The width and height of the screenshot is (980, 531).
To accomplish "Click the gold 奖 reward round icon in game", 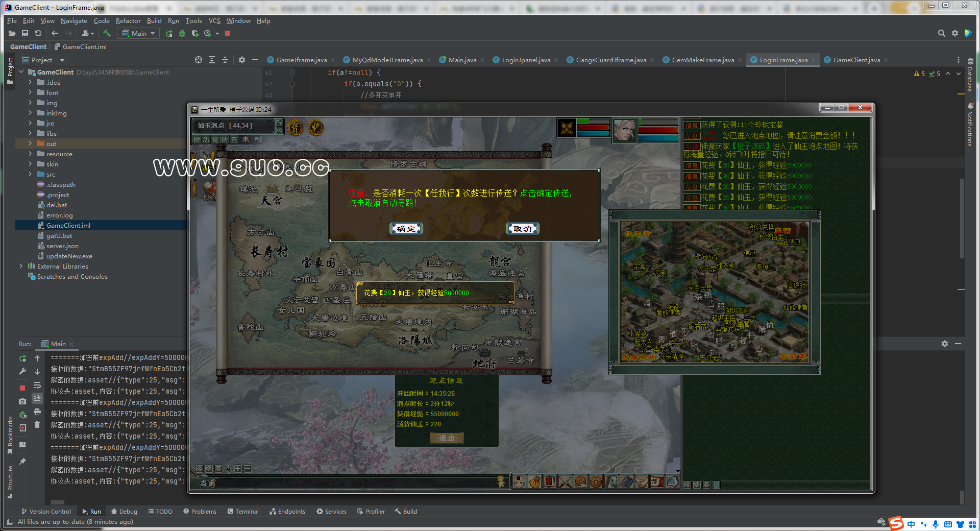I will point(315,127).
